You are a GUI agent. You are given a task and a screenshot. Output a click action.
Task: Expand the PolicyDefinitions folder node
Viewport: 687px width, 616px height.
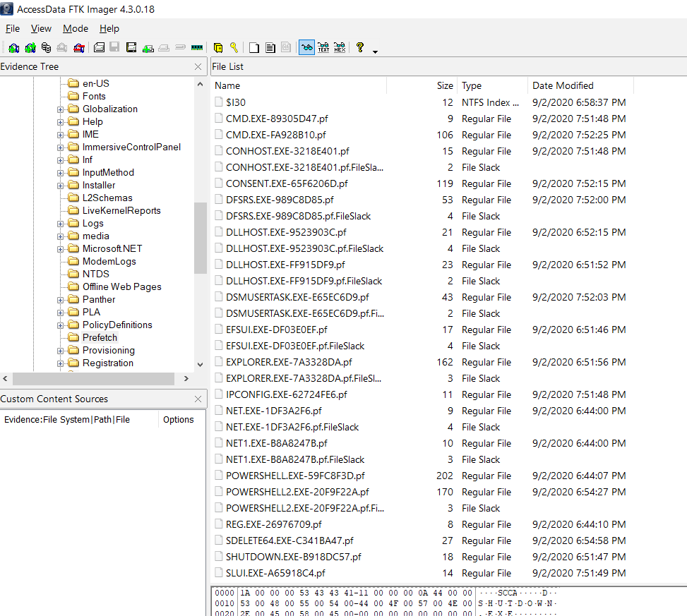pyautogui.click(x=61, y=325)
